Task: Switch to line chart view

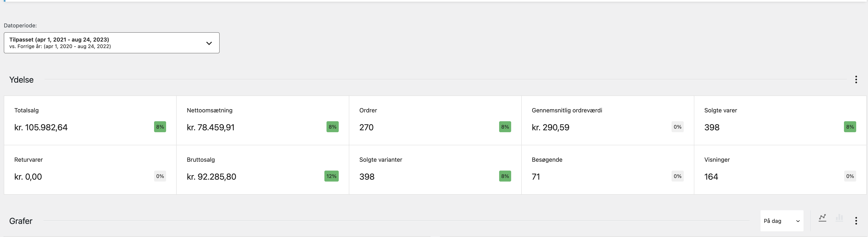Action: click(822, 218)
